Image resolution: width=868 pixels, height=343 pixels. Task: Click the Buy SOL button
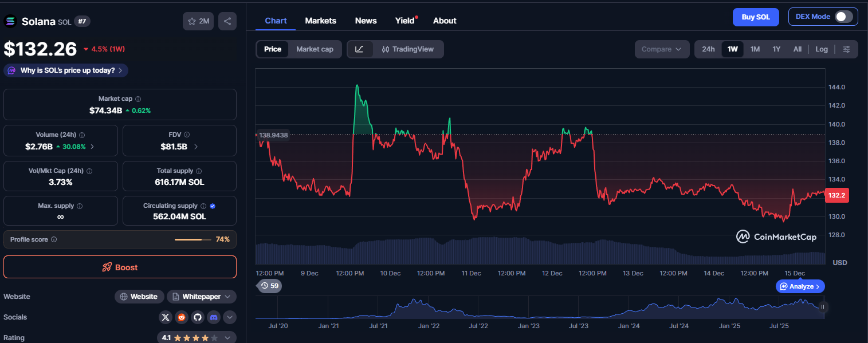(x=756, y=17)
